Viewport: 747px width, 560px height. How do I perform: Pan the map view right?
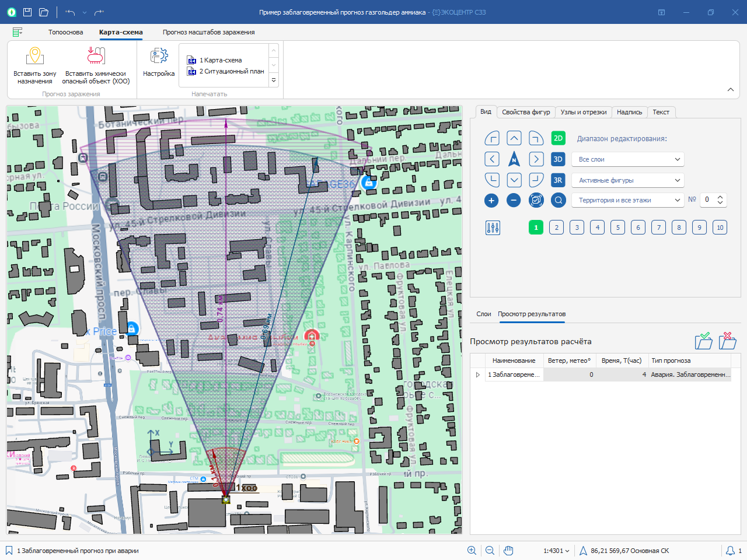tap(536, 159)
